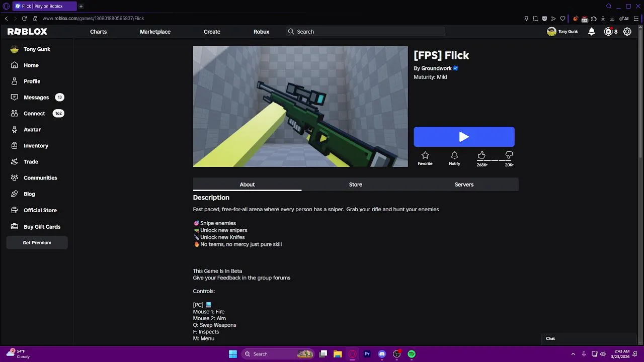Open the browser extensions puzzle icon

pyautogui.click(x=594, y=19)
